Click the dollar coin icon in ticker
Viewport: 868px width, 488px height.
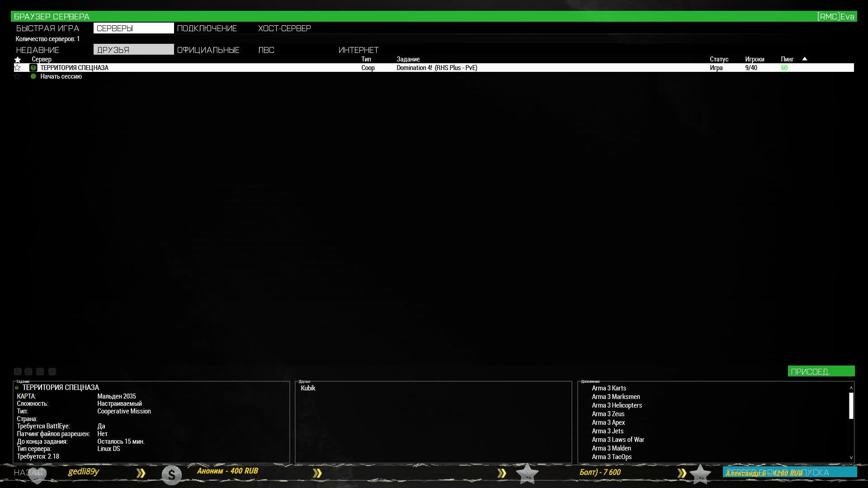click(171, 475)
